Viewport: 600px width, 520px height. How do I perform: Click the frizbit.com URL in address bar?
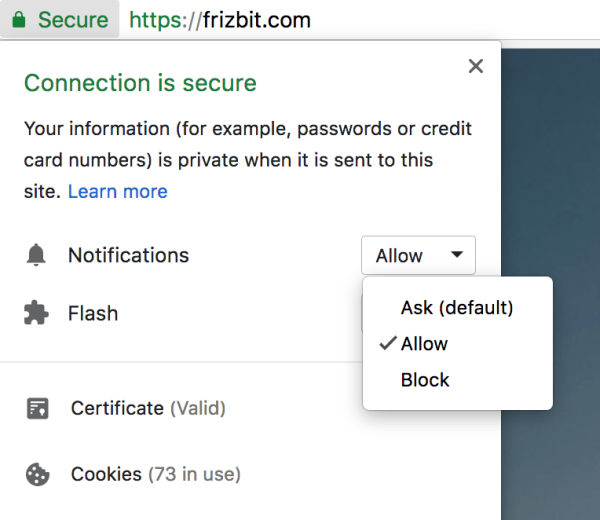(x=219, y=20)
